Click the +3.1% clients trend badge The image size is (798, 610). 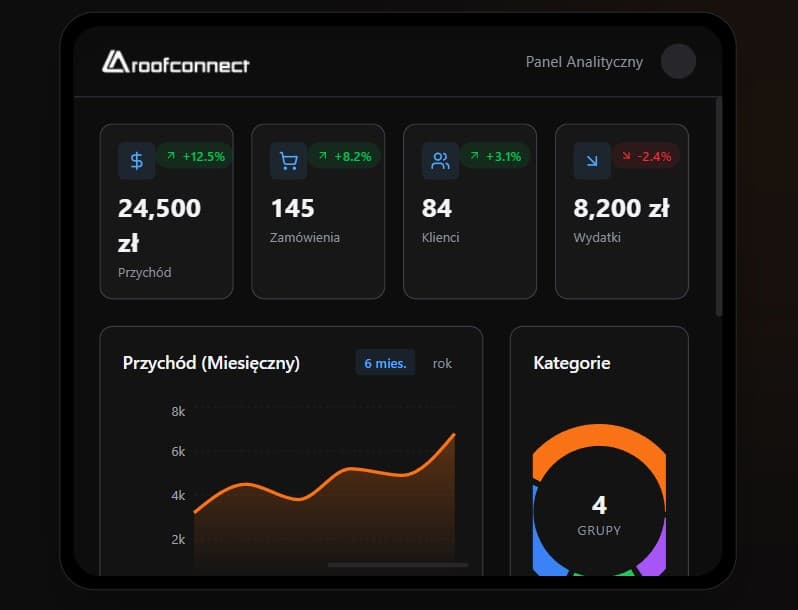(499, 156)
